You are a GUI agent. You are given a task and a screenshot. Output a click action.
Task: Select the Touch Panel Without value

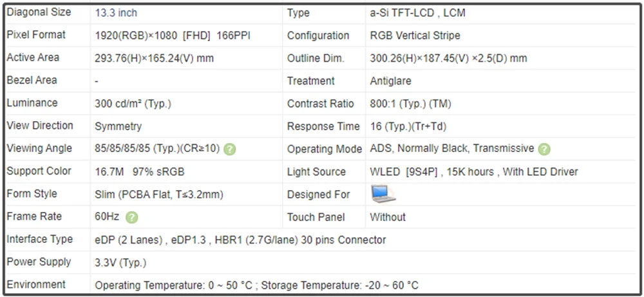pos(388,217)
